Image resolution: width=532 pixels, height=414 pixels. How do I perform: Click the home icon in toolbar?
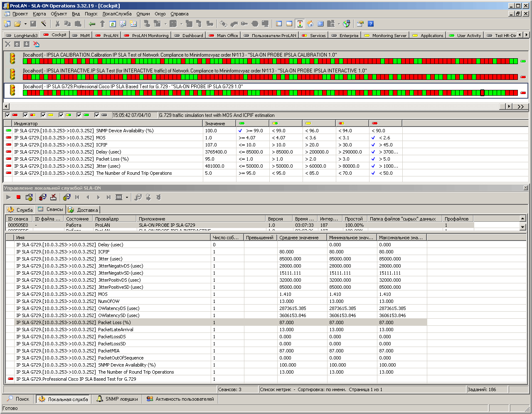coord(310,24)
